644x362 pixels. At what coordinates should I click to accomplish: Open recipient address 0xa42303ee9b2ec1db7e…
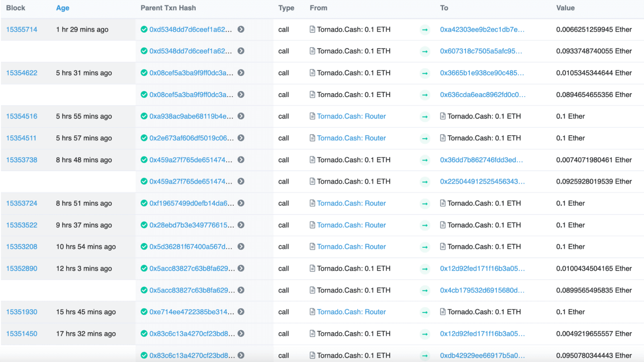click(482, 29)
